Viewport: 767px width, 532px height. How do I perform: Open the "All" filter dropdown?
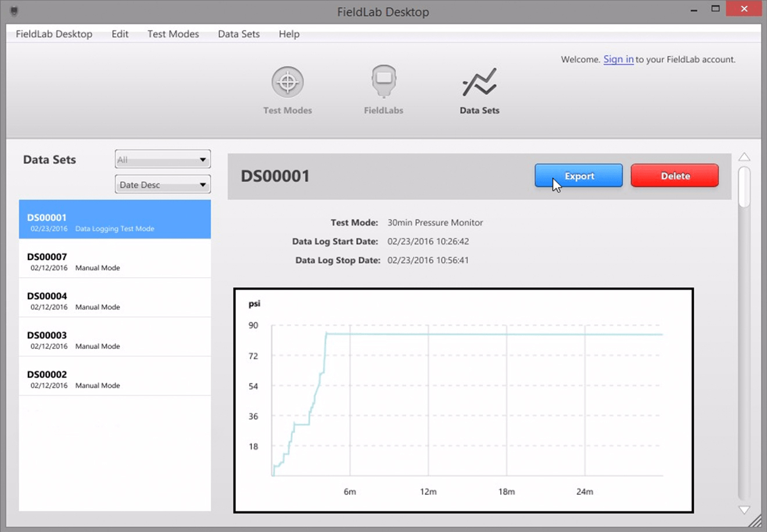(162, 159)
